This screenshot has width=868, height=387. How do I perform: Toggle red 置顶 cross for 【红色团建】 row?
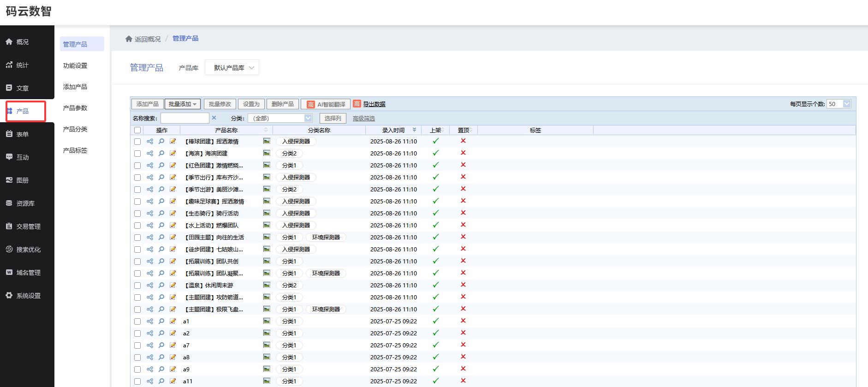pyautogui.click(x=463, y=165)
